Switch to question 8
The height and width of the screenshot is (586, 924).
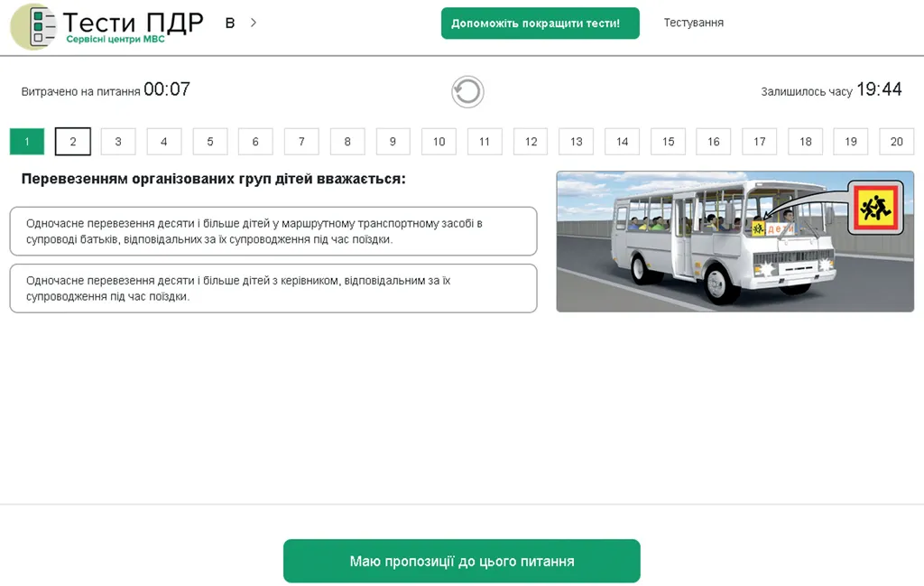[347, 142]
